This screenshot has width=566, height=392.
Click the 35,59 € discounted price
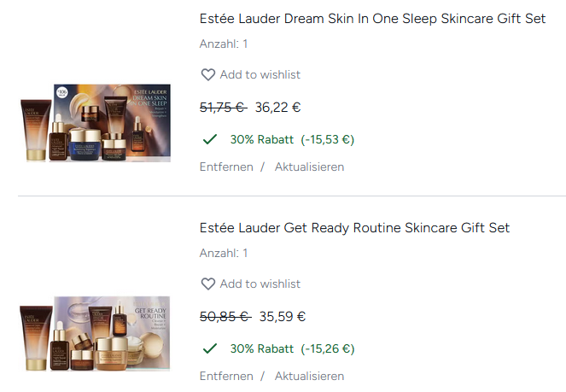pyautogui.click(x=283, y=317)
